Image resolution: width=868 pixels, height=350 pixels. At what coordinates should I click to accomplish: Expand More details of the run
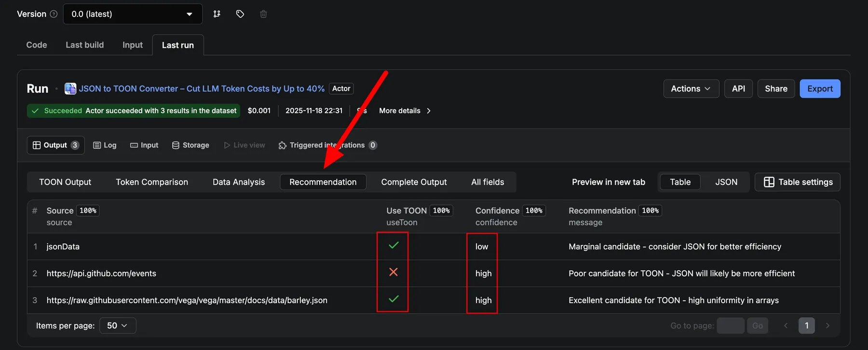(405, 111)
